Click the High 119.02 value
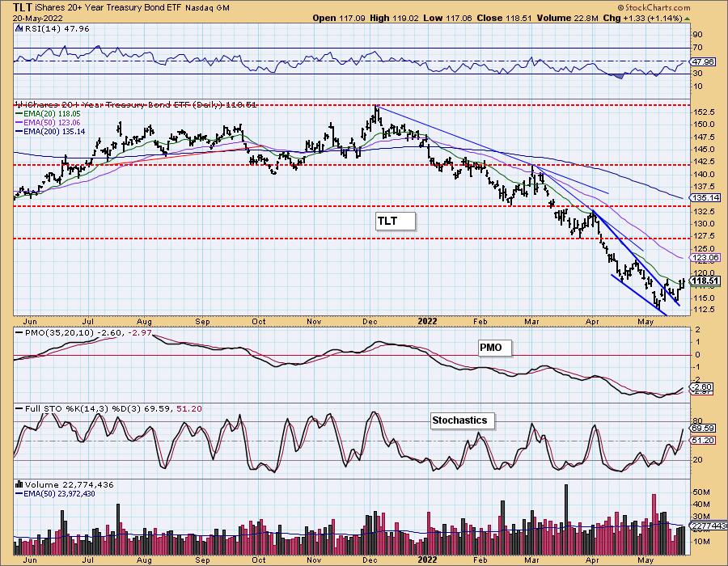728x566 pixels. click(394, 18)
